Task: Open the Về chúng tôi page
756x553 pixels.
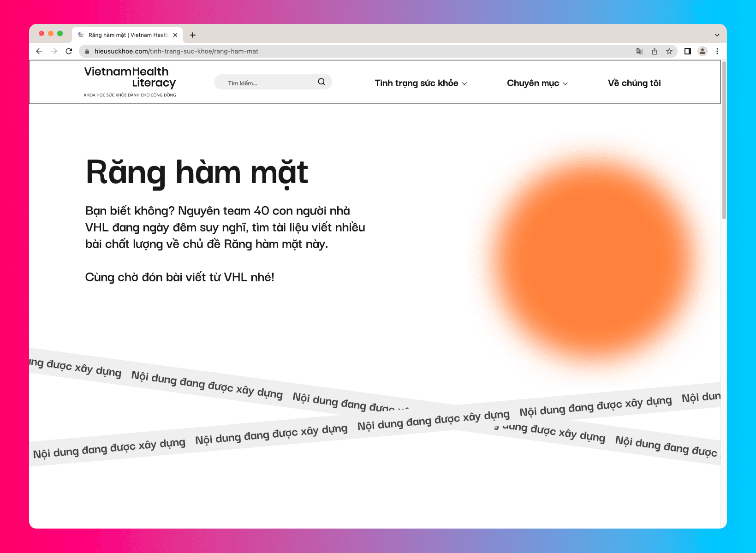Action: tap(634, 83)
